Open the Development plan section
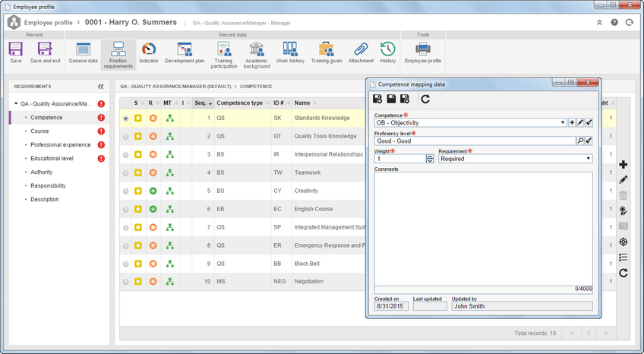The image size is (644, 354). pyautogui.click(x=185, y=52)
